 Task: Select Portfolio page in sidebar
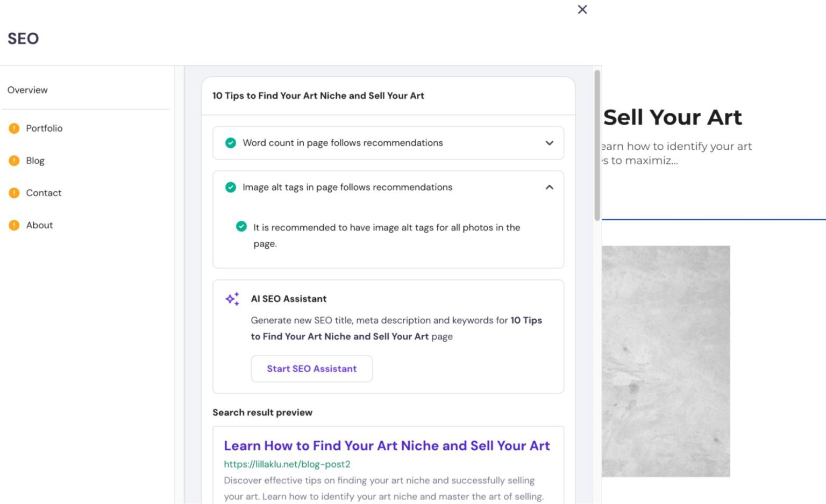(44, 128)
